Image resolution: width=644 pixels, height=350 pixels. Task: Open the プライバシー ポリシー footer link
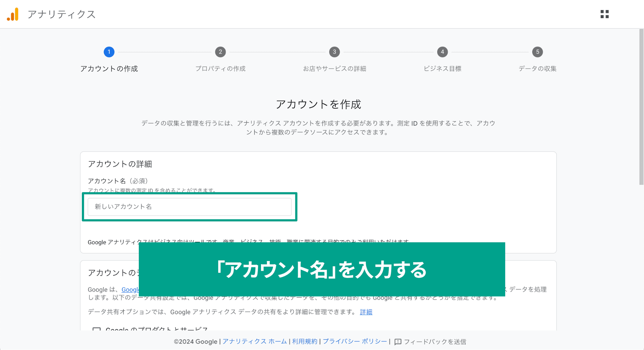point(355,342)
